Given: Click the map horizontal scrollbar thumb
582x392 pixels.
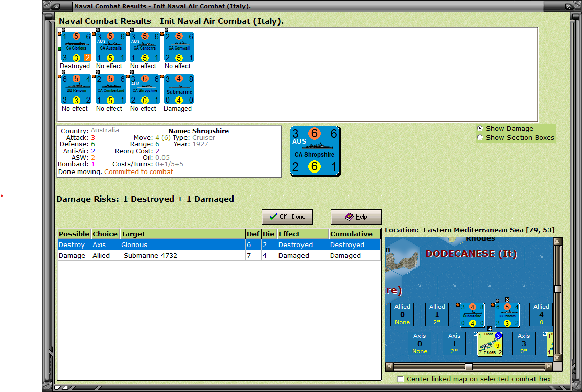Looking at the screenshot, I should (x=469, y=366).
